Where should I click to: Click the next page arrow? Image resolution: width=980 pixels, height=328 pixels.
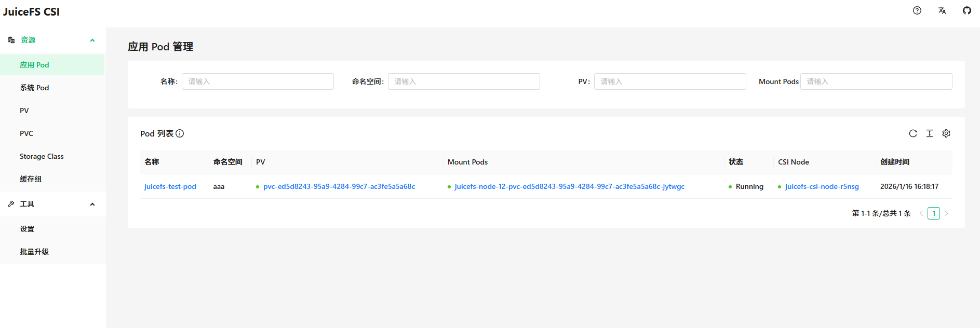[x=946, y=213]
